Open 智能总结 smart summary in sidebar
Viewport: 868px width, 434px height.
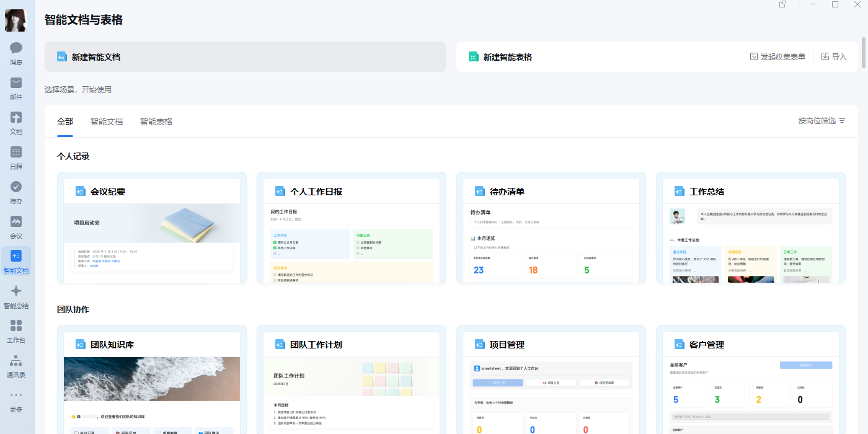[16, 297]
